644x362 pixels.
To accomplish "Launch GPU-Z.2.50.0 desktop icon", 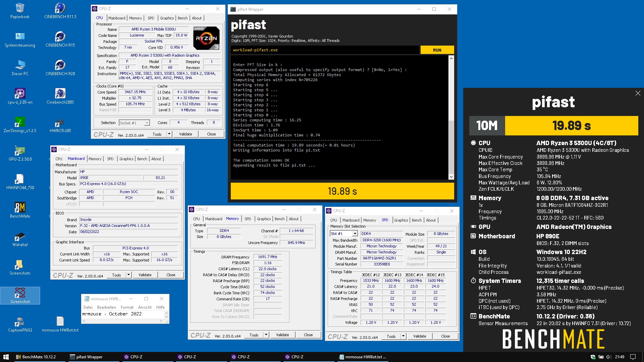I will (x=20, y=153).
